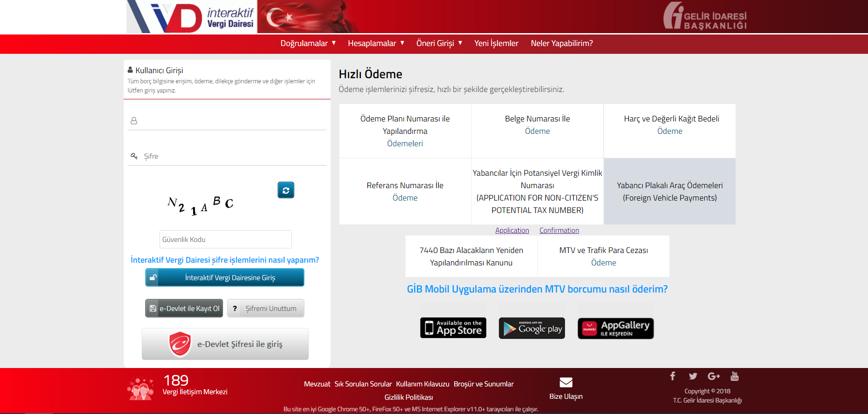
Task: Click the Interaktif Vergi Dairesi logo
Action: click(191, 17)
